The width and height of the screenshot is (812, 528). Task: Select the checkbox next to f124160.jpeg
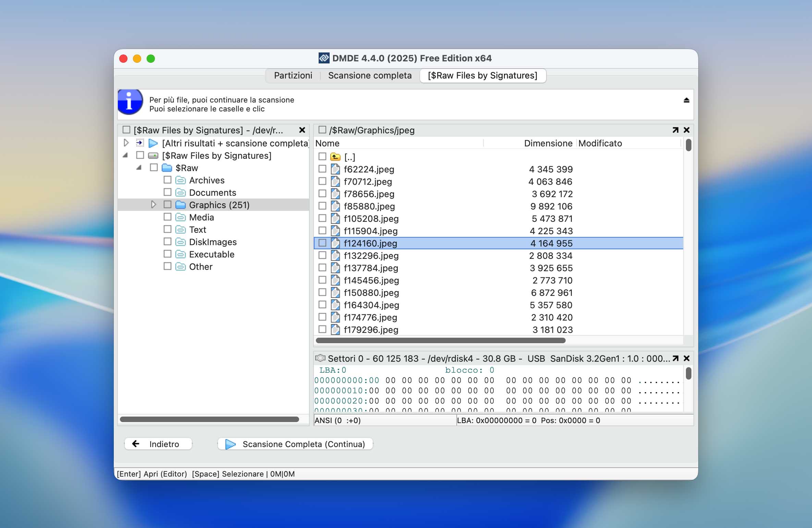pos(322,243)
